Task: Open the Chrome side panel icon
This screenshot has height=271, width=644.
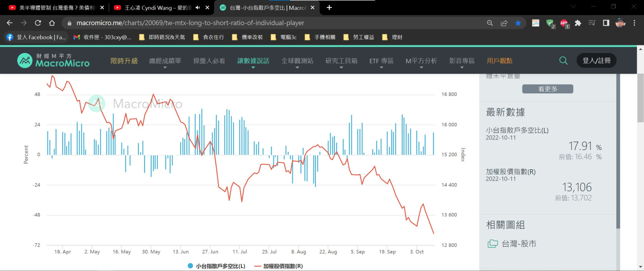Action: coord(606,23)
